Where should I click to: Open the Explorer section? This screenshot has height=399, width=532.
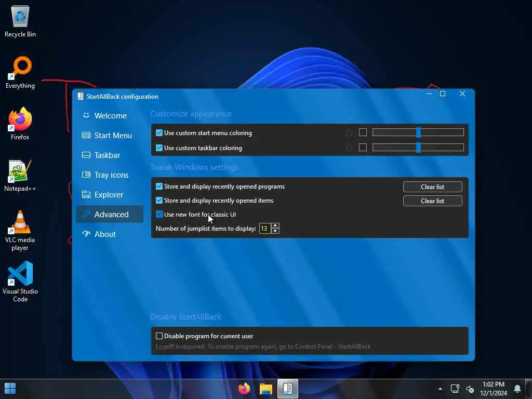click(x=110, y=194)
